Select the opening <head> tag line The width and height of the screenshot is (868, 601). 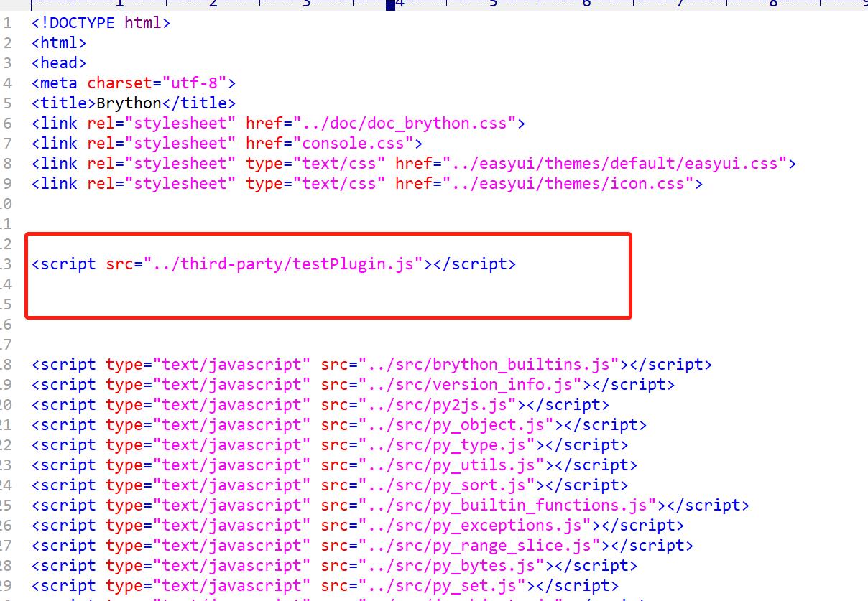click(59, 63)
